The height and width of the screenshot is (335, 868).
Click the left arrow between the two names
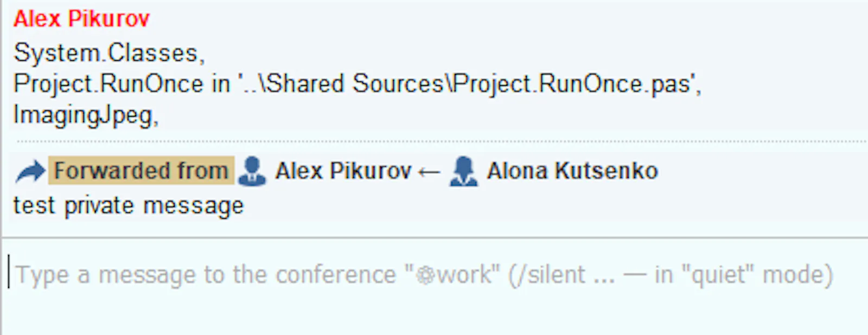coord(429,173)
